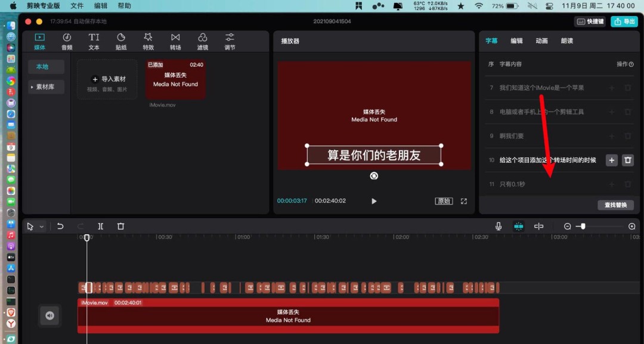This screenshot has width=644, height=344.
Task: Open the 特效 (Effects) panel
Action: pos(148,41)
